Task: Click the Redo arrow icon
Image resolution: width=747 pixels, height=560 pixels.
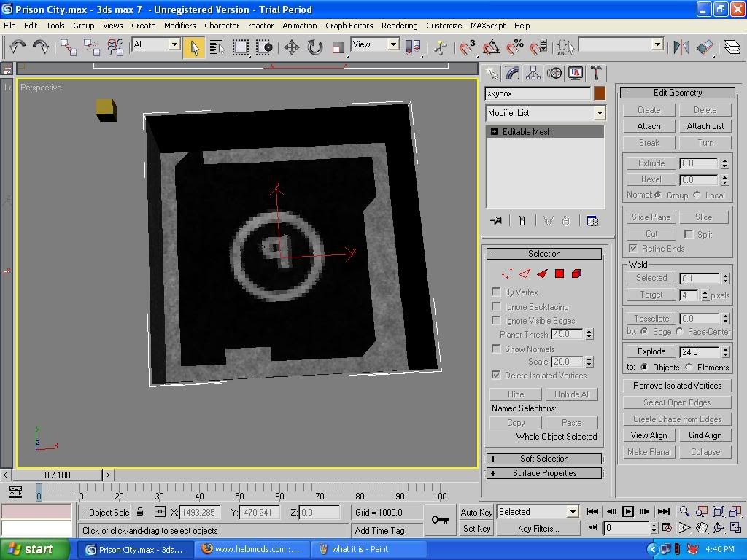Action: click(41, 47)
